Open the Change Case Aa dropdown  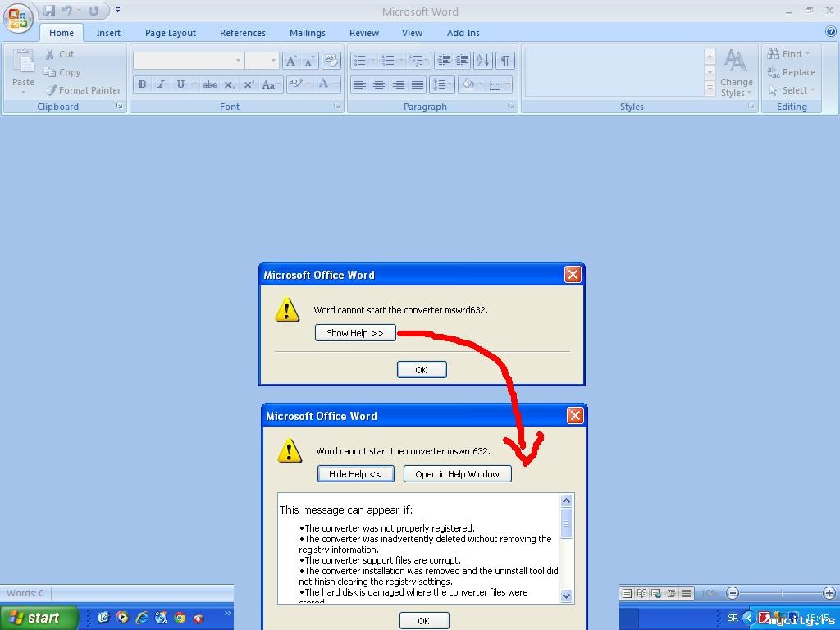(271, 84)
